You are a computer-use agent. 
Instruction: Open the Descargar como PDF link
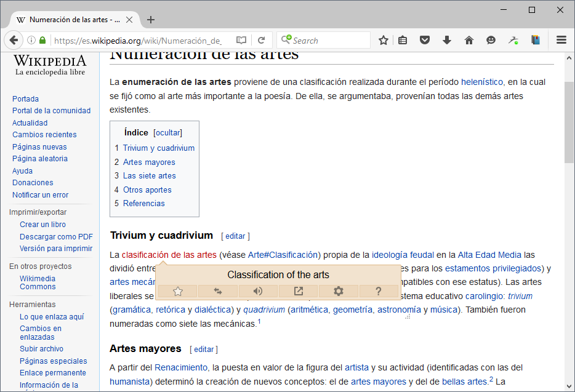tap(57, 236)
